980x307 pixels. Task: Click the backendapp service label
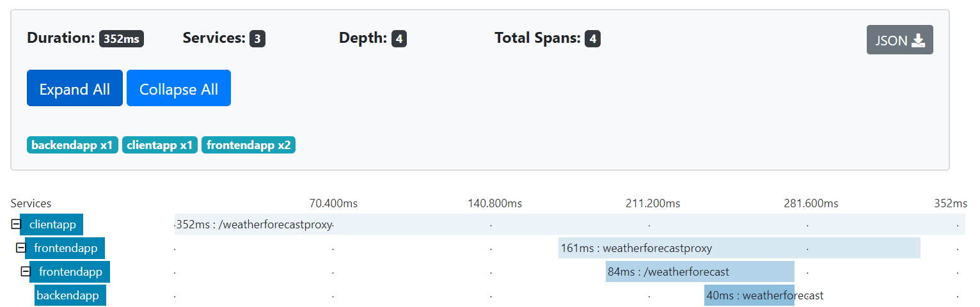pos(70,295)
